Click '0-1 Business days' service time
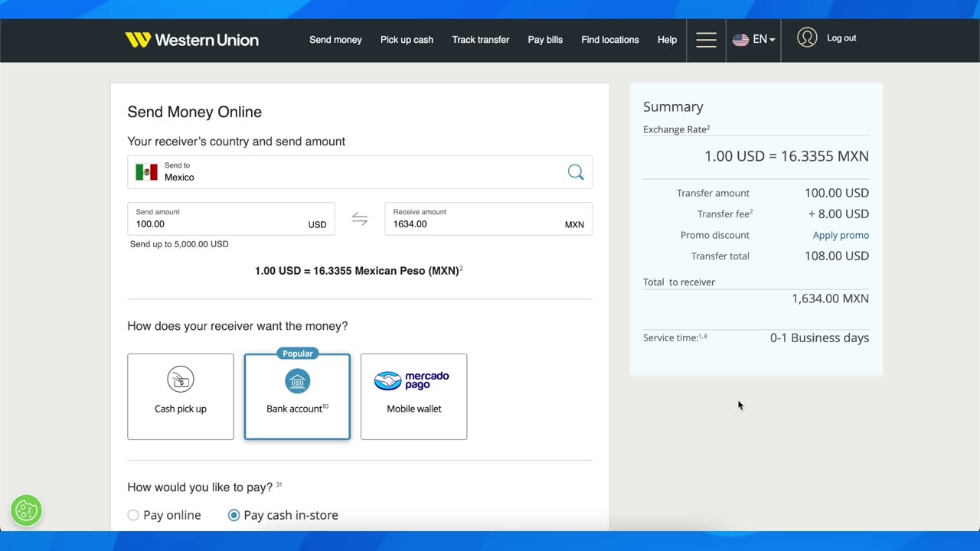 pos(819,337)
